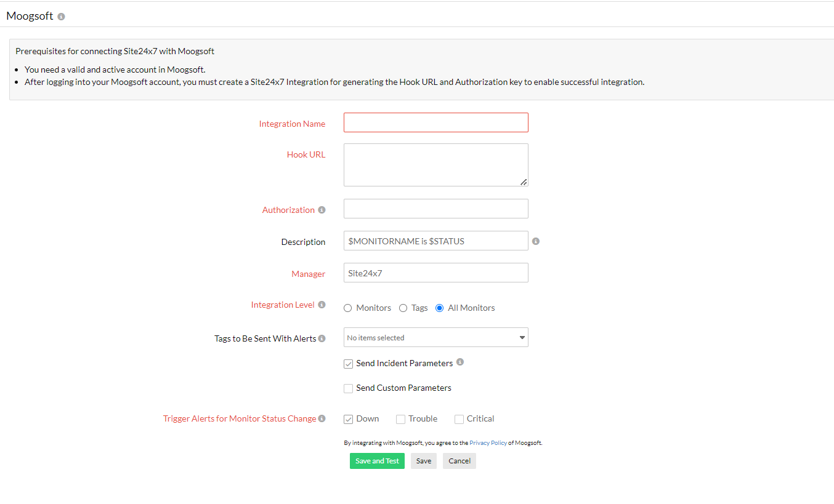The width and height of the screenshot is (834, 504).
Task: Focus the Hook URL text area
Action: tap(435, 164)
